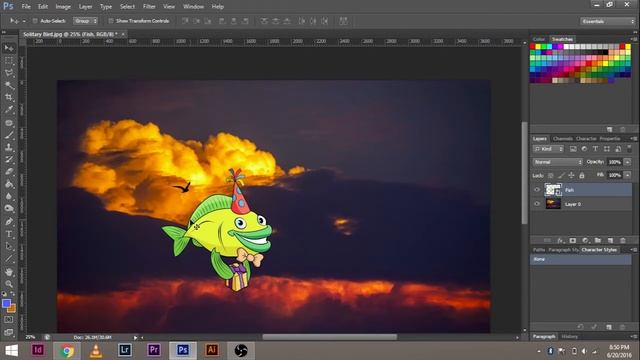Viewport: 640px width, 360px height.
Task: Open the Fill slider dropdown arrow
Action: [x=627, y=175]
